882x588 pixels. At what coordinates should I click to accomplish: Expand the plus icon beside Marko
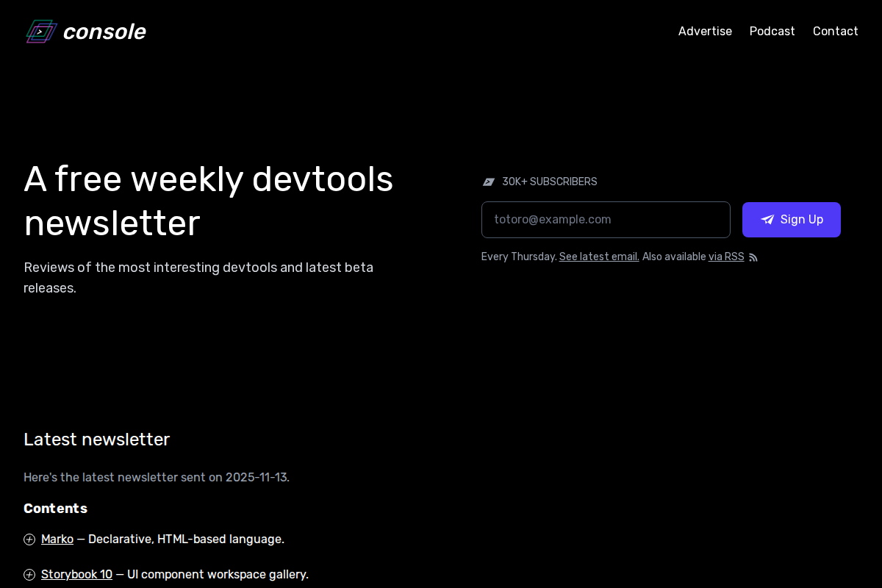(29, 539)
